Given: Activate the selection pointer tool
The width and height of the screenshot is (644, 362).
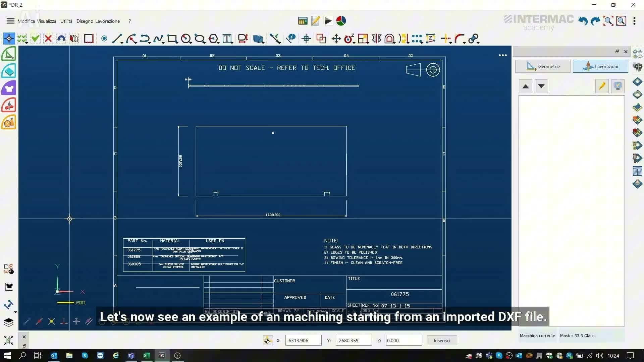Looking at the screenshot, I should 9,39.
